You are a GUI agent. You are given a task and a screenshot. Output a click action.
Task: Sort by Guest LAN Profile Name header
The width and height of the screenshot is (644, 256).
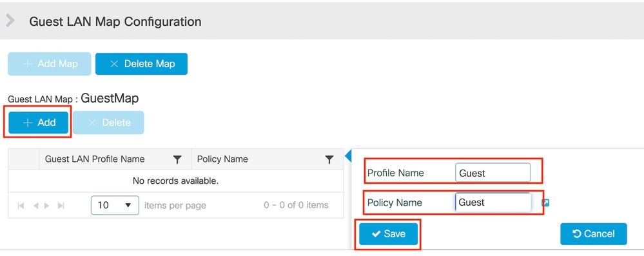pyautogui.click(x=95, y=159)
